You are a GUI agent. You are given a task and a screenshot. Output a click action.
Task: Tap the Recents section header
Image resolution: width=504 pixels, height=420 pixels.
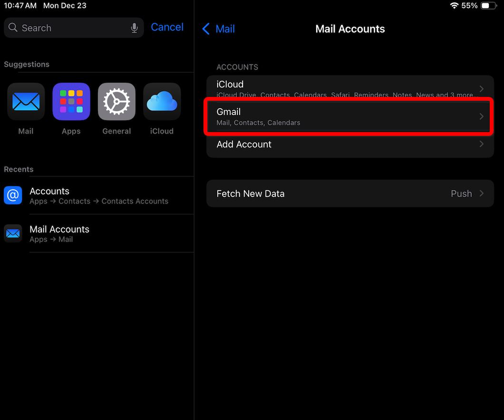[x=19, y=169]
